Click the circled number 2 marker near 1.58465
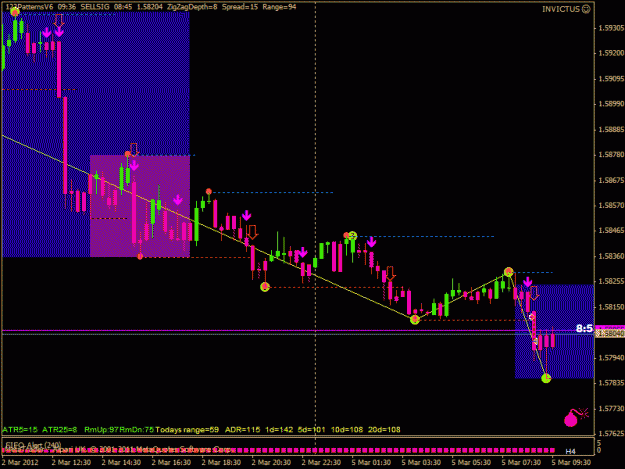The image size is (625, 469). 352,236
